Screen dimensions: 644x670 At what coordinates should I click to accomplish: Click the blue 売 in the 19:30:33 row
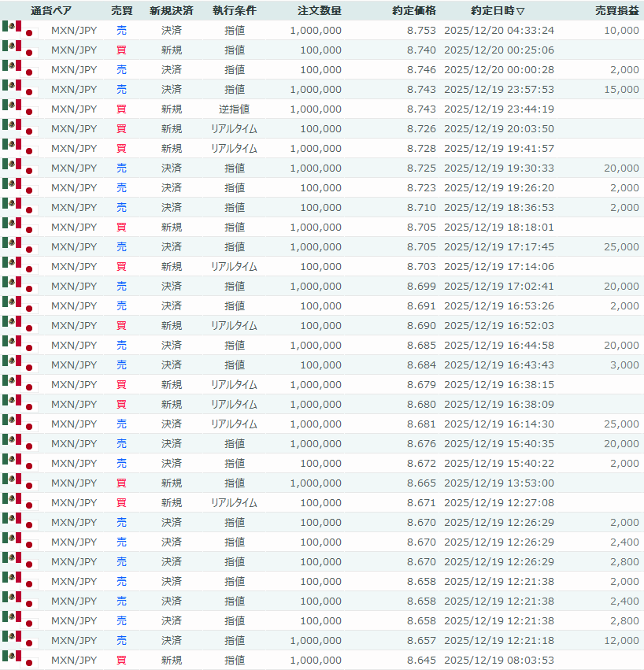(121, 168)
